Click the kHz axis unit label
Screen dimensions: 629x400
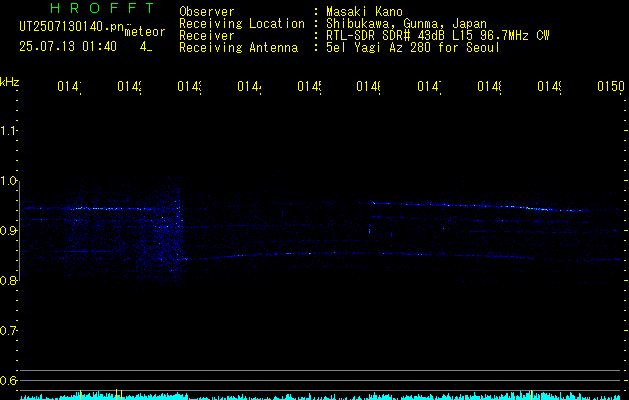coord(10,82)
